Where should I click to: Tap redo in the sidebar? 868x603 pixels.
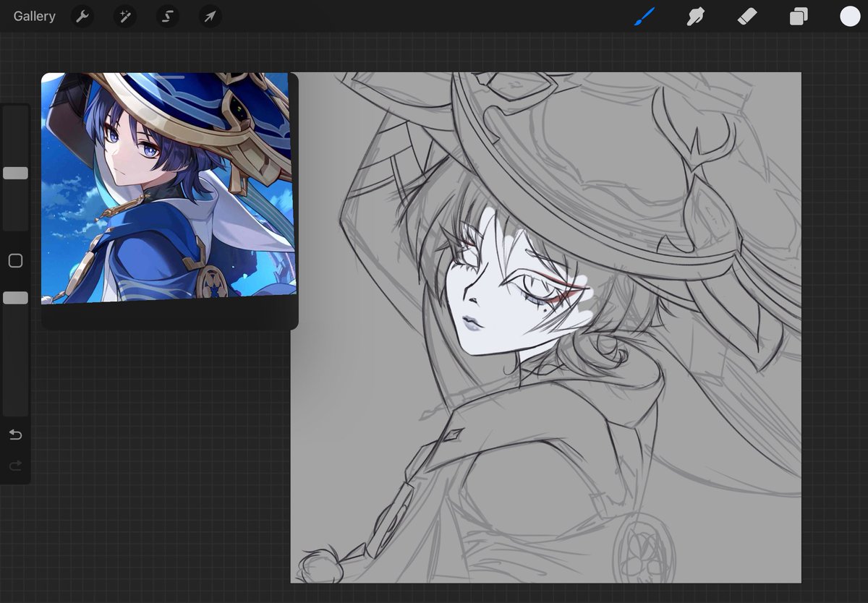point(15,466)
